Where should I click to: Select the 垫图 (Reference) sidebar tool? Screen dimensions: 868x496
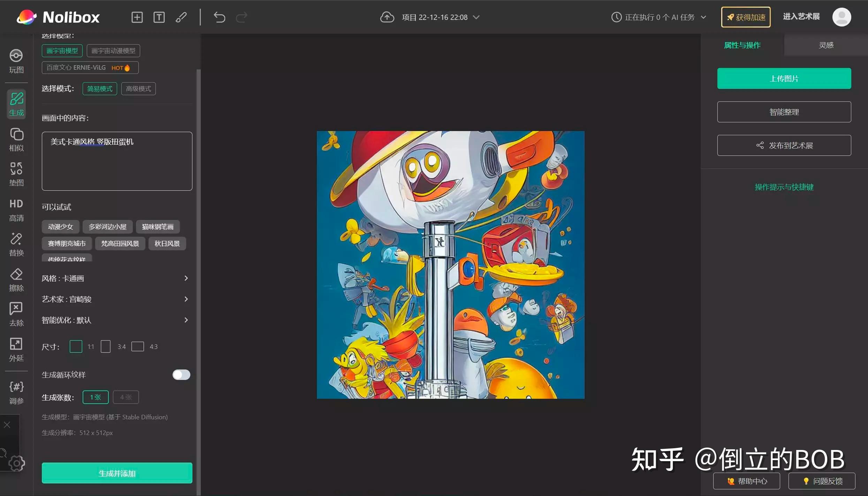(16, 174)
